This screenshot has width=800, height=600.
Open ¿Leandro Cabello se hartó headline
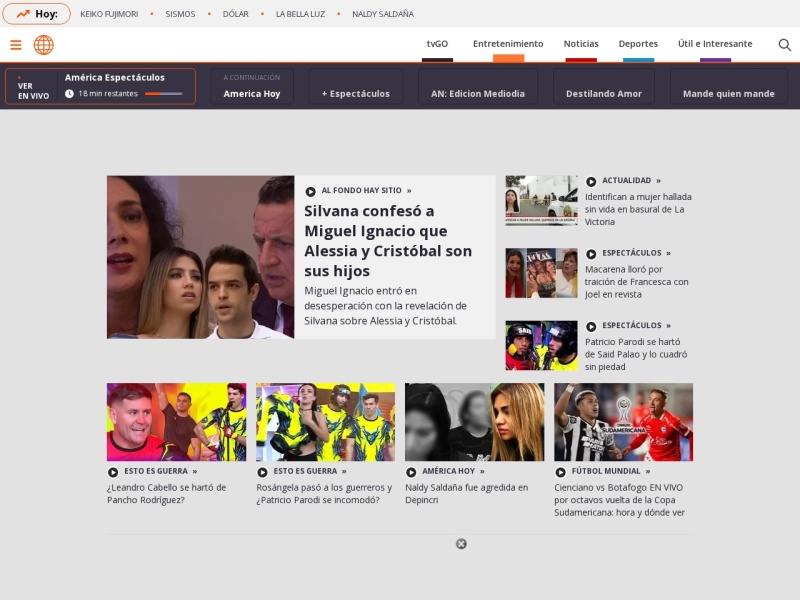[x=166, y=494]
